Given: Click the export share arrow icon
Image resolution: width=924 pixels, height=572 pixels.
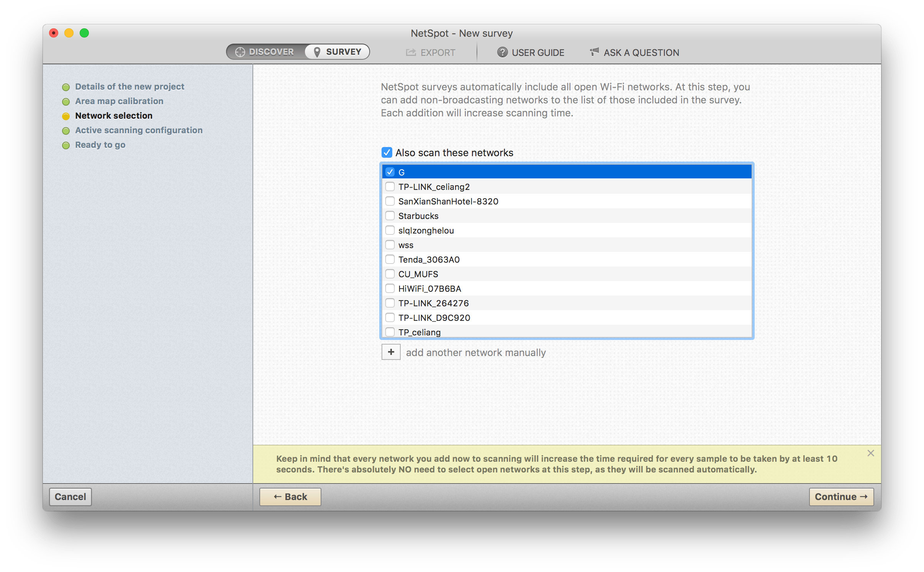Looking at the screenshot, I should (411, 52).
